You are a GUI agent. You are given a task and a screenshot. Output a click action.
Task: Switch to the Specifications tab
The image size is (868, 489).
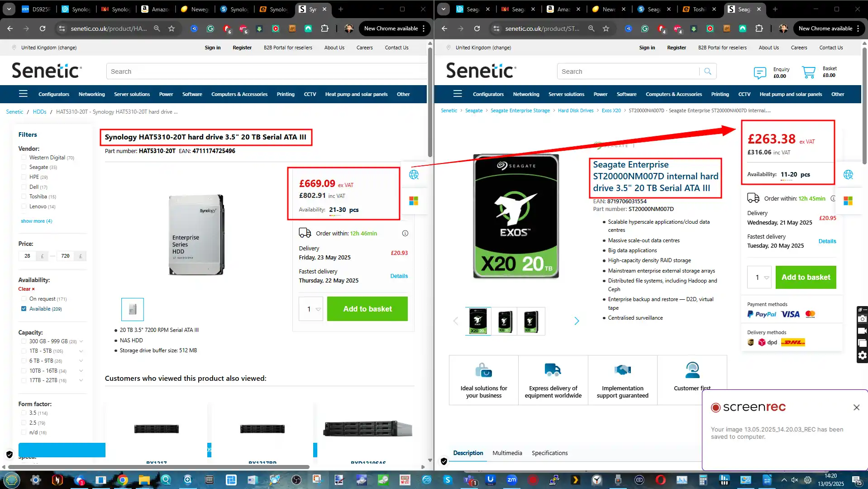(x=549, y=453)
